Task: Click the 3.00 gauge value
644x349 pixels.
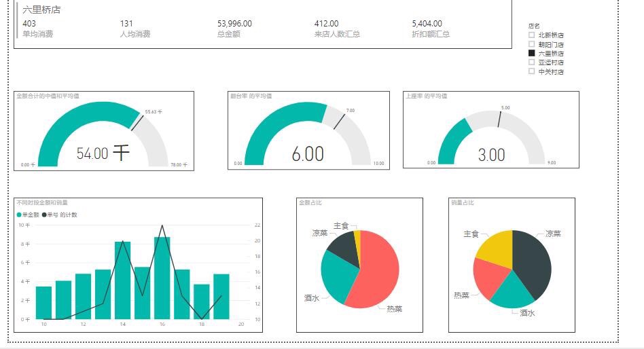Action: click(x=491, y=155)
